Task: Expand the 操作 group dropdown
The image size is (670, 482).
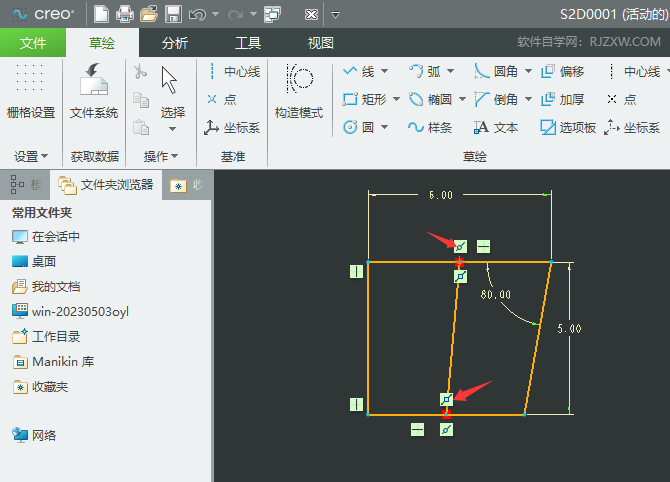Action: 161,156
